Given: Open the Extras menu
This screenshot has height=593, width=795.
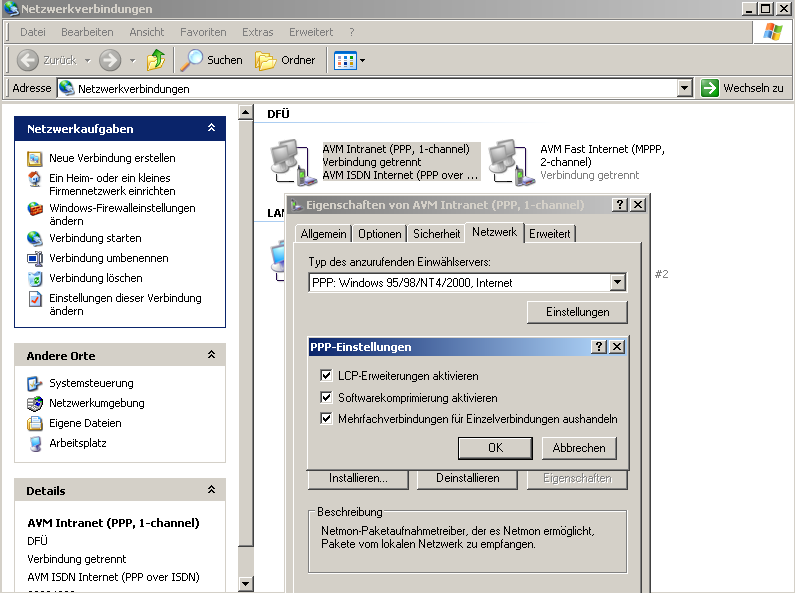Looking at the screenshot, I should tap(258, 32).
